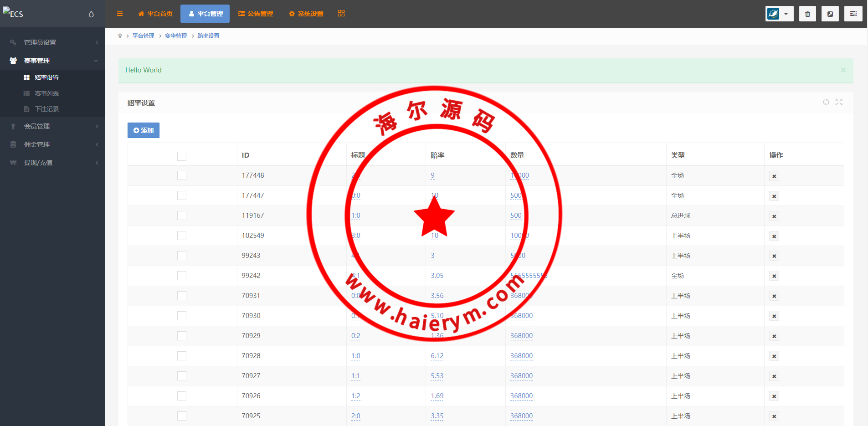The width and height of the screenshot is (868, 426).
Task: Select checkbox for row ID 70928
Action: [x=182, y=356]
